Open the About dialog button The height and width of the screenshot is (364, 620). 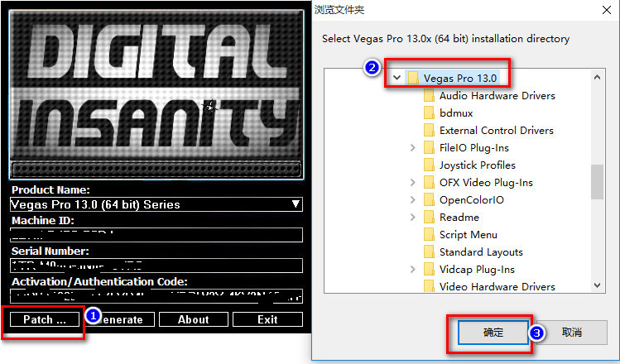tap(193, 319)
